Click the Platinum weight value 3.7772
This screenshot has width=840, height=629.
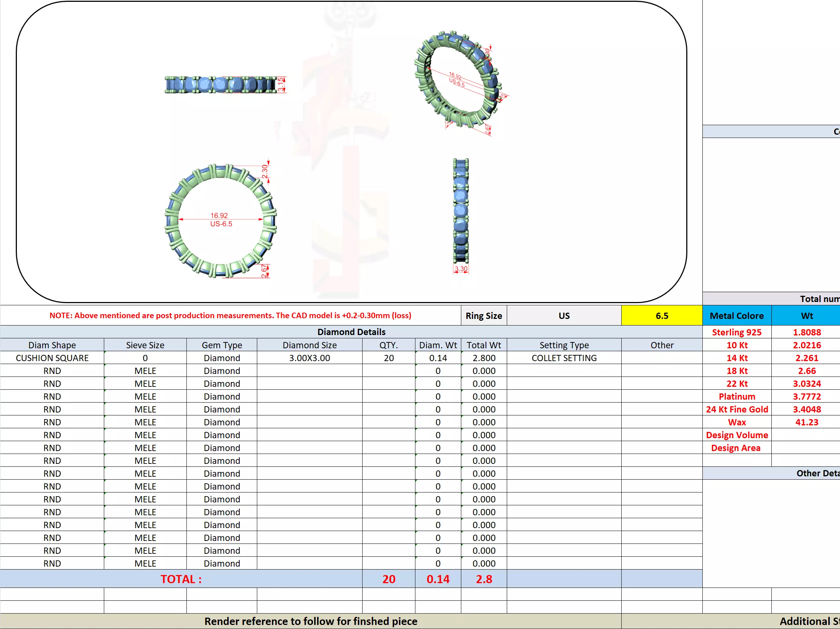806,396
